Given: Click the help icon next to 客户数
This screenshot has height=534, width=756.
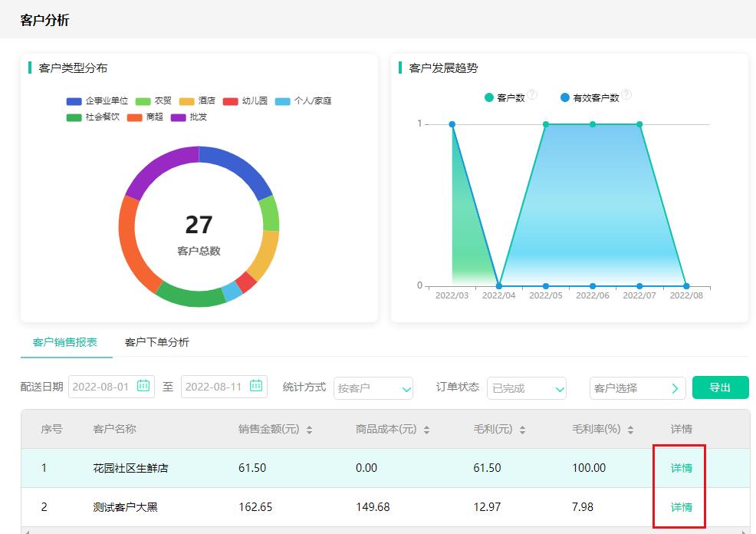Looking at the screenshot, I should [534, 94].
